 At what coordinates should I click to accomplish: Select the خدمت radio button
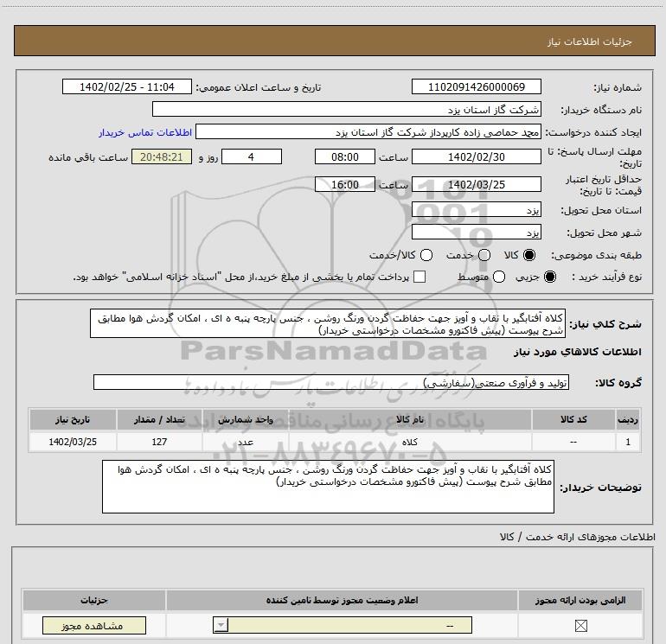[x=484, y=255]
